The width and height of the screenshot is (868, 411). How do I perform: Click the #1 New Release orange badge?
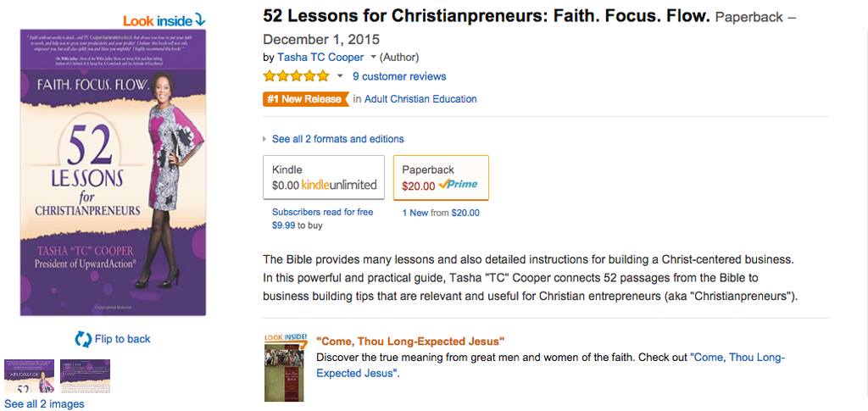(x=305, y=99)
